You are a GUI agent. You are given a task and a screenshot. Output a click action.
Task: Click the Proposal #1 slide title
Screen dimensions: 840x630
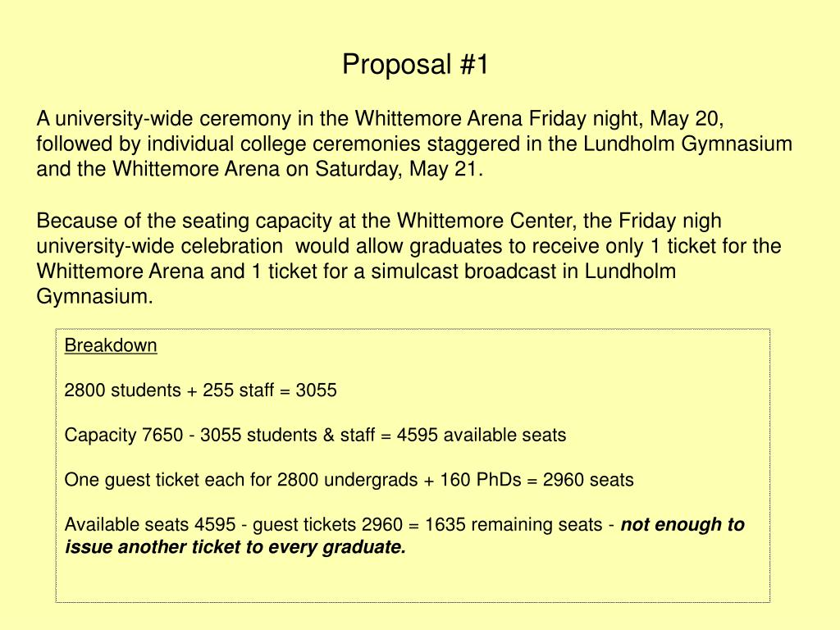point(415,64)
